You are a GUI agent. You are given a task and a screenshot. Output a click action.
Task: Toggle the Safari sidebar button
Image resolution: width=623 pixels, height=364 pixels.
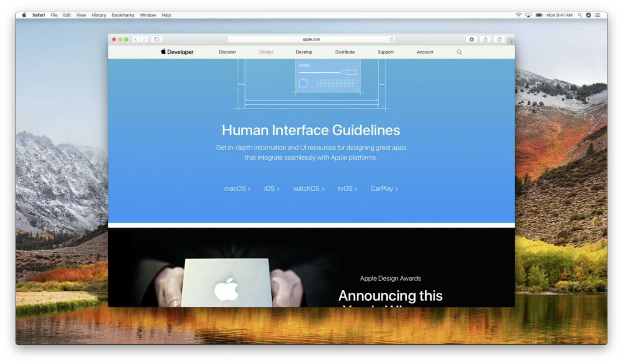click(x=157, y=39)
